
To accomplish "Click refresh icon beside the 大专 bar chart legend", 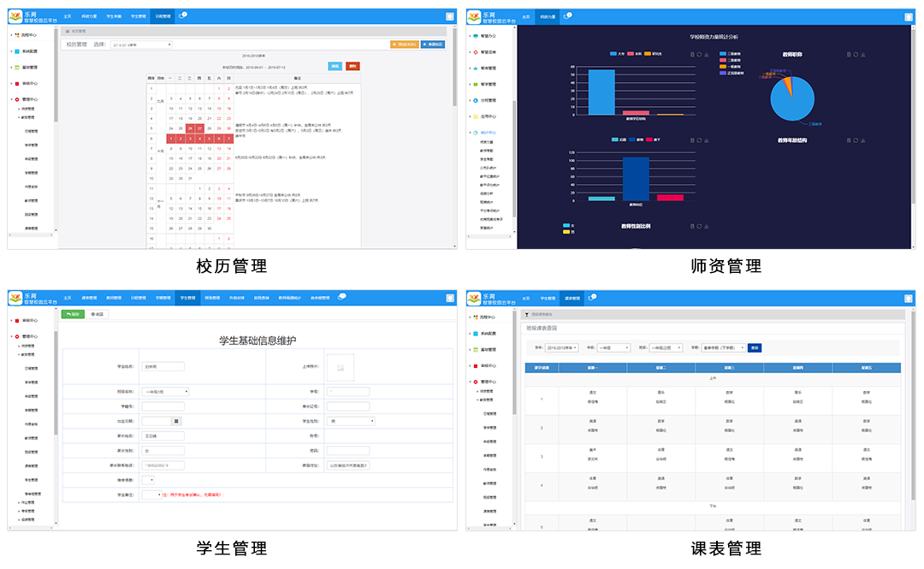I will (x=699, y=55).
